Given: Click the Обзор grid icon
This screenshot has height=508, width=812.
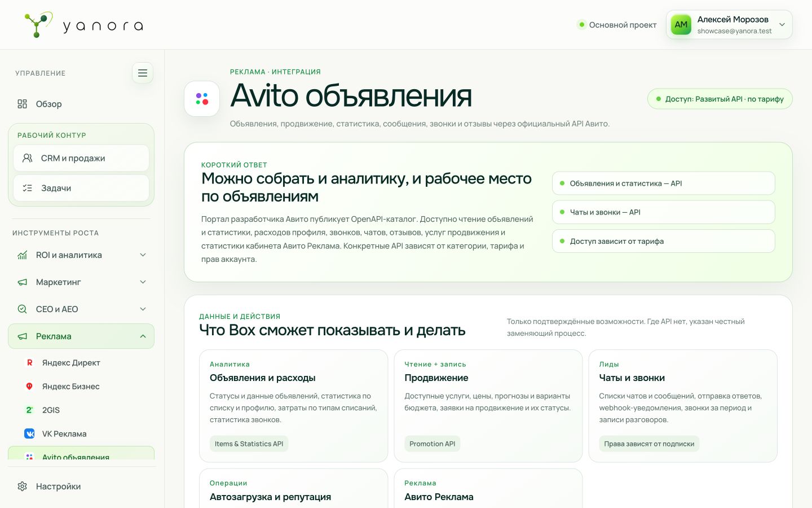Looking at the screenshot, I should click(x=23, y=104).
